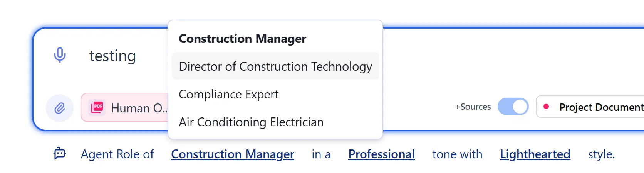Open the attached Human O.. file chip
The width and height of the screenshot is (644, 173).
click(139, 108)
